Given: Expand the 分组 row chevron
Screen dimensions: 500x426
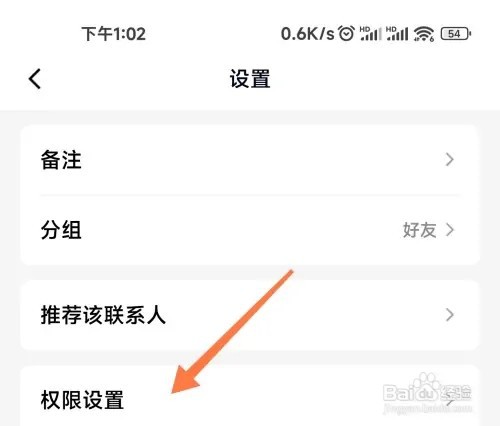Looking at the screenshot, I should (x=450, y=230).
